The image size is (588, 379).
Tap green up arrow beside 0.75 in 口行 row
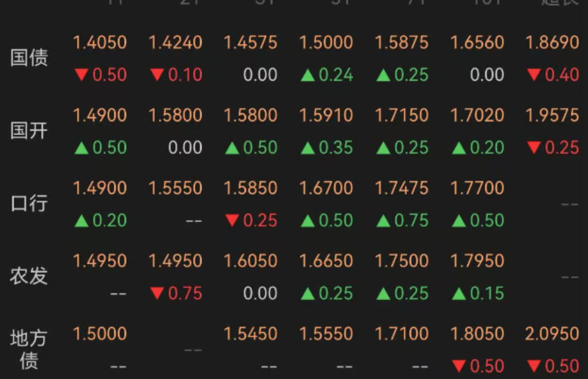[x=383, y=221]
